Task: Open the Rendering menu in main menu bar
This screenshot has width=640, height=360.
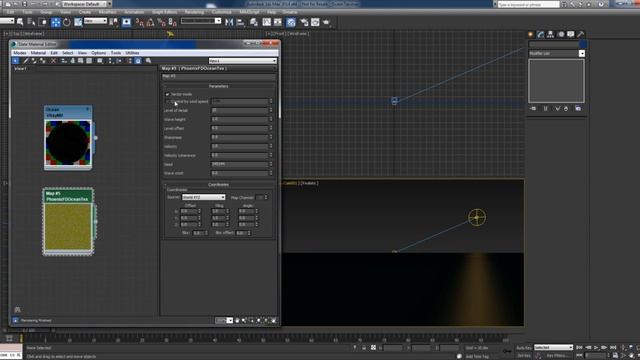Action: (x=194, y=12)
